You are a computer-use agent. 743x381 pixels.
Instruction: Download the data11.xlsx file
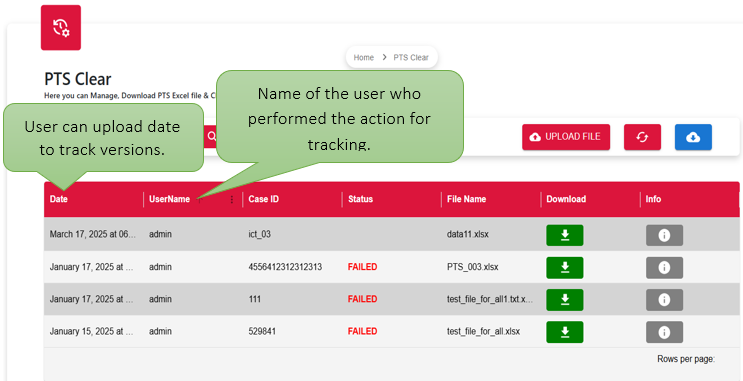564,235
